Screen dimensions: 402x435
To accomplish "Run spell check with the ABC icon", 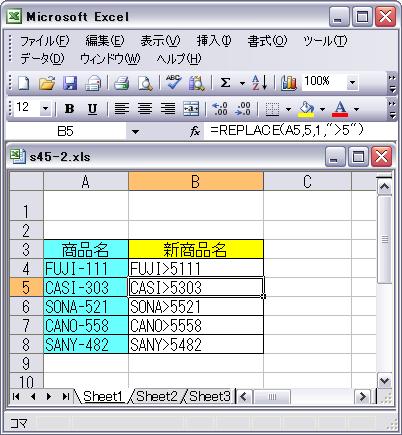I will click(x=173, y=83).
